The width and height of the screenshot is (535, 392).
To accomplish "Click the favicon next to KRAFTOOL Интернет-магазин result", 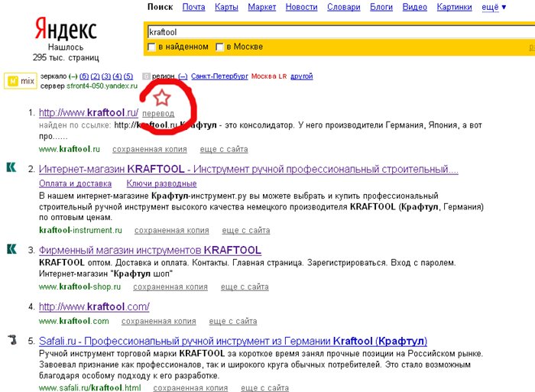I will [11, 167].
